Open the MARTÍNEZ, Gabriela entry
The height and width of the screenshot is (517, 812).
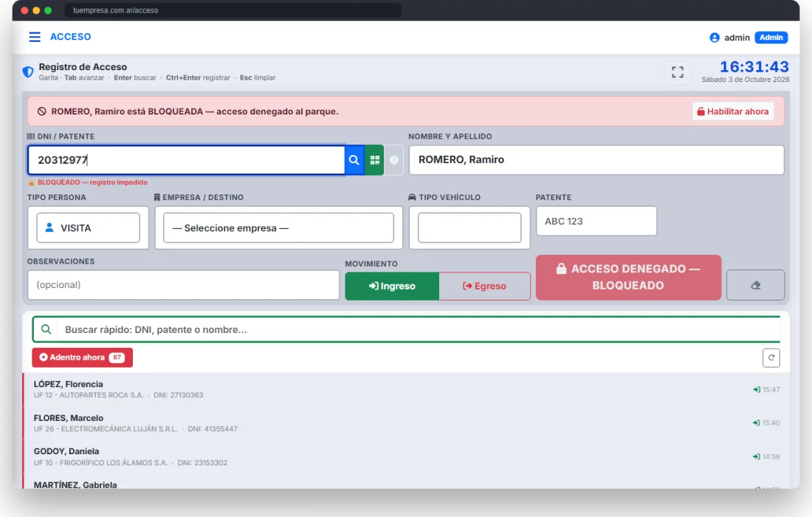406,482
